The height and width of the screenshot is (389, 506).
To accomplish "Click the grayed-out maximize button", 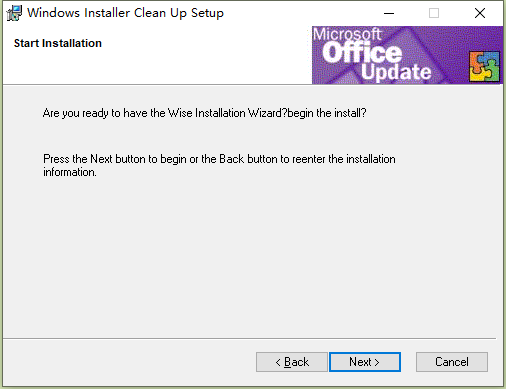I will pos(434,13).
